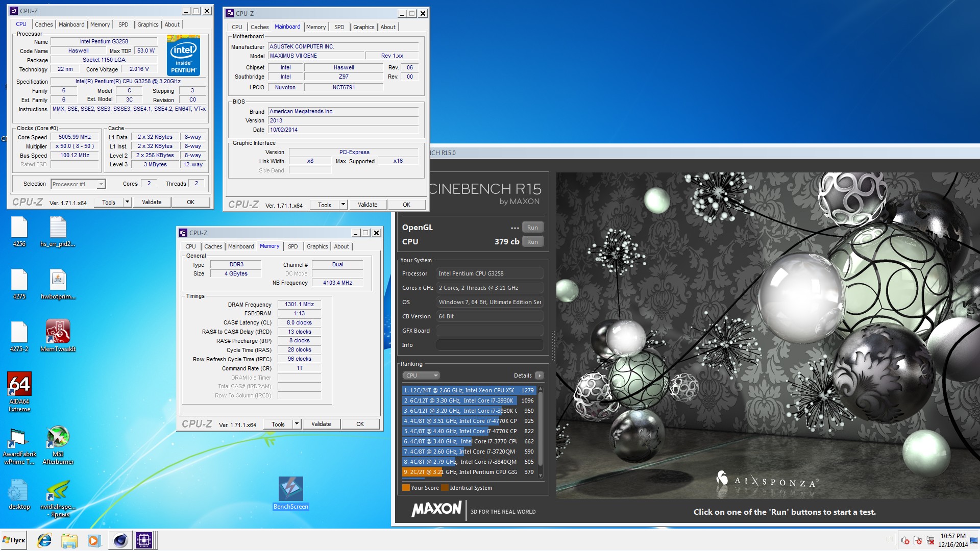Open the 4256 file on desktop
980x551 pixels.
click(19, 232)
